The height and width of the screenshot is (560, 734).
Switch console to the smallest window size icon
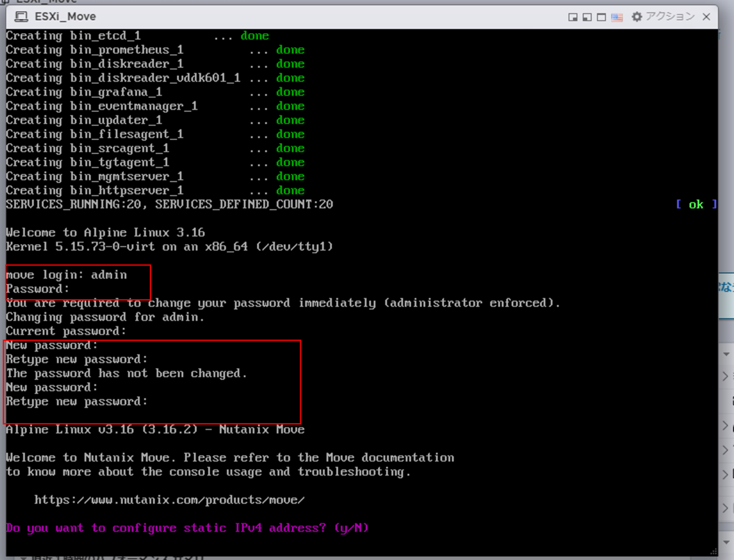click(x=573, y=17)
